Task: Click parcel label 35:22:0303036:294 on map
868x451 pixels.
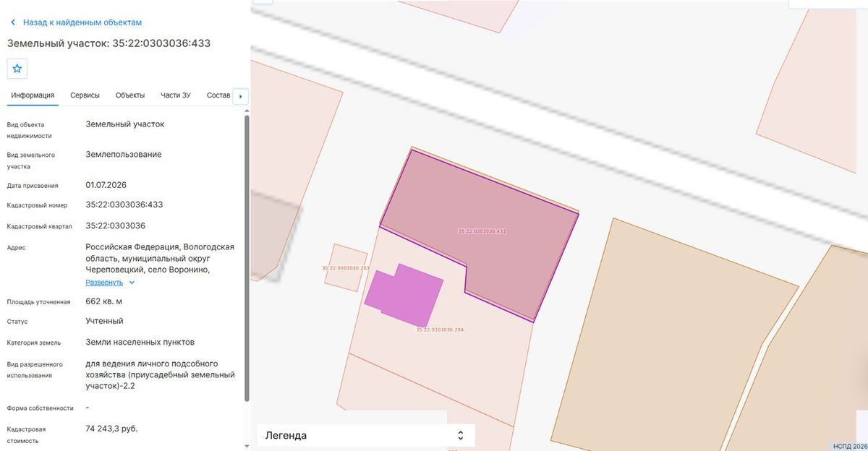Action: click(440, 330)
